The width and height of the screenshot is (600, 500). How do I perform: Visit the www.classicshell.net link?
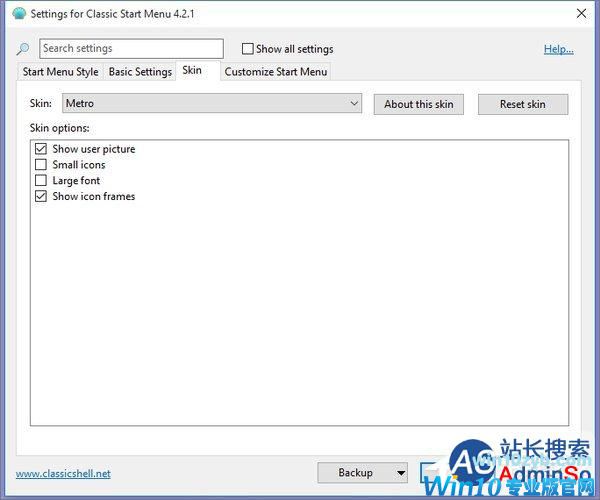[63, 473]
